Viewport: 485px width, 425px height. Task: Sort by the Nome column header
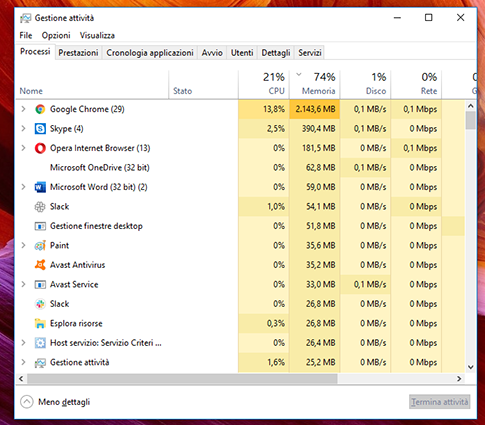(x=92, y=85)
